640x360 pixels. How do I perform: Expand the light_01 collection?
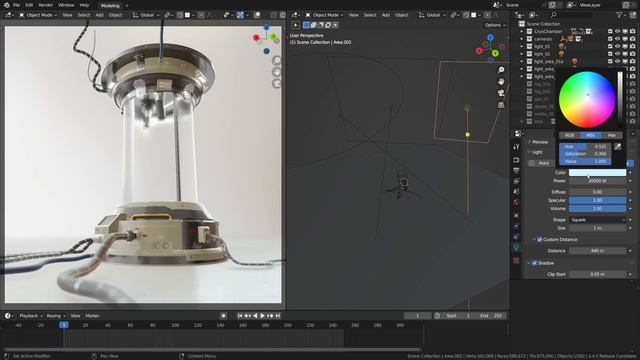(x=522, y=46)
